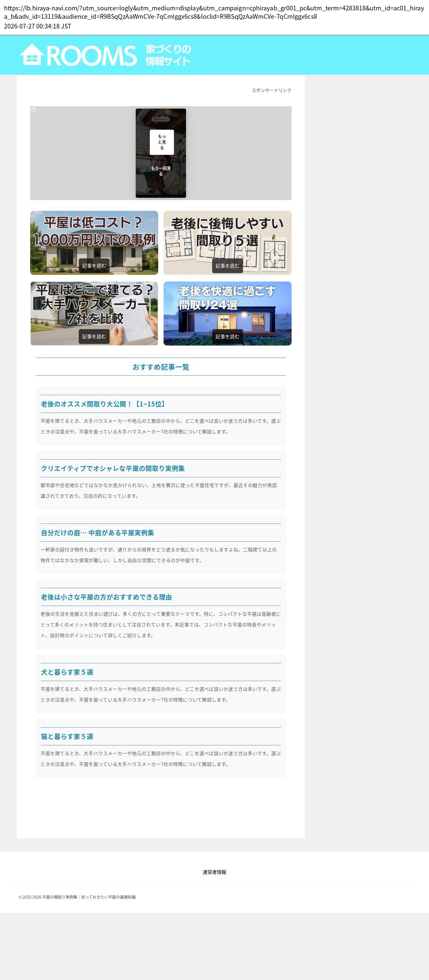Click the ad info question-mark icon
429x980 pixels.
[x=34, y=110]
